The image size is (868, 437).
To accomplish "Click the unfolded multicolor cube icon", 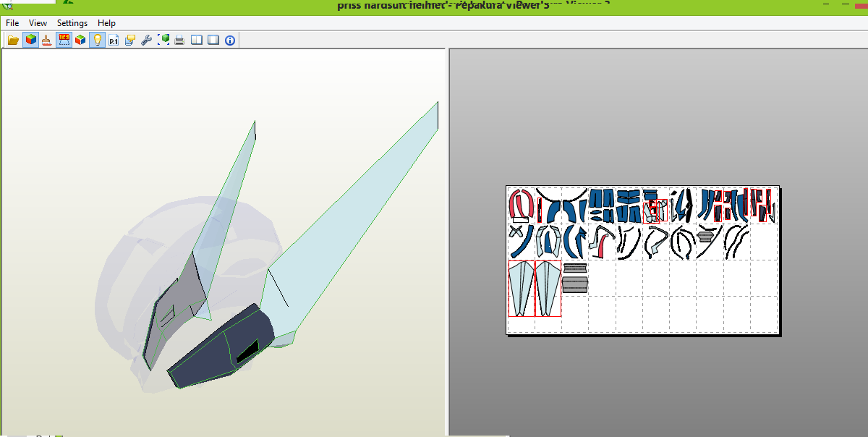I will click(80, 41).
